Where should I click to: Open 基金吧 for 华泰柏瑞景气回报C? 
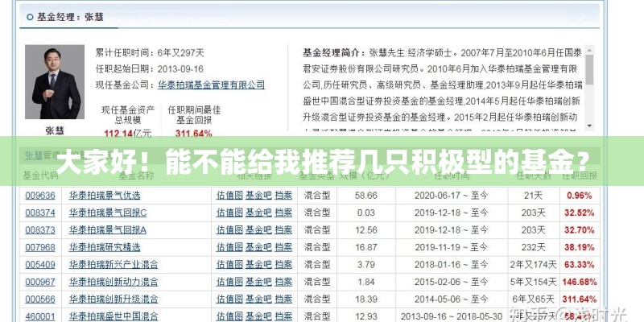(x=258, y=213)
